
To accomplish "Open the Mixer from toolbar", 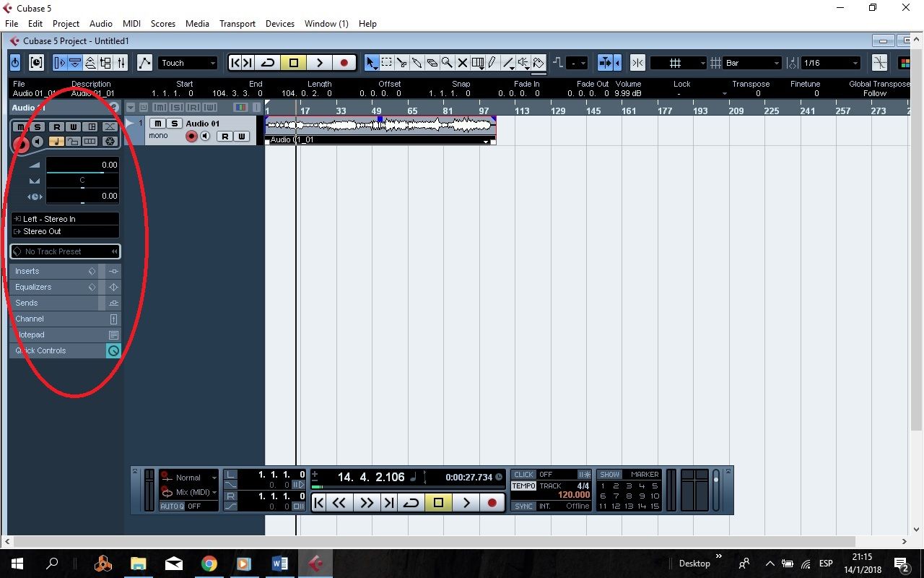I will 121,63.
